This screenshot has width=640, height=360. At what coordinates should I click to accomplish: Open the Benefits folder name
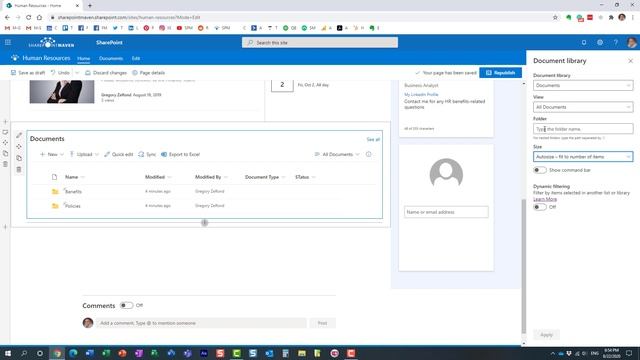(x=73, y=191)
